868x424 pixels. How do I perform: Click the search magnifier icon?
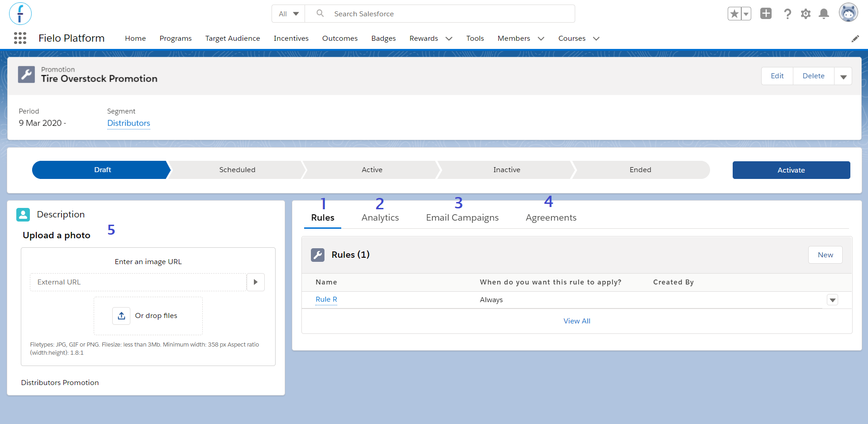320,14
